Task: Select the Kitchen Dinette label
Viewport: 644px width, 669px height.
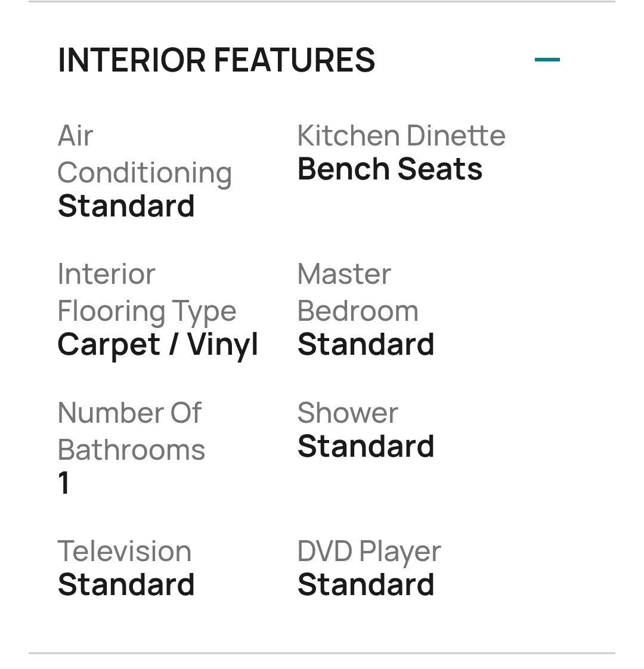Action: coord(401,136)
